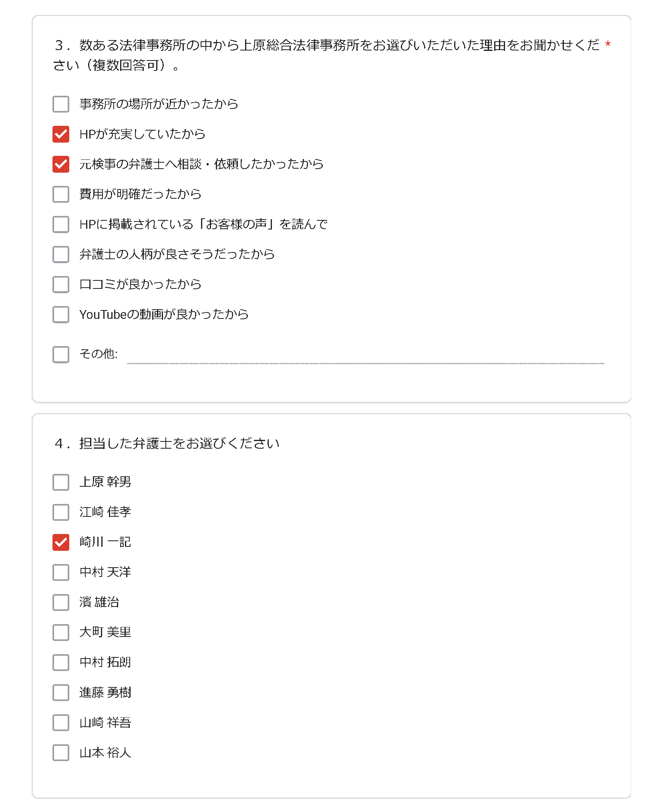Check 弁護士の人柄が良さそうだったから
The image size is (662, 812).
(61, 254)
